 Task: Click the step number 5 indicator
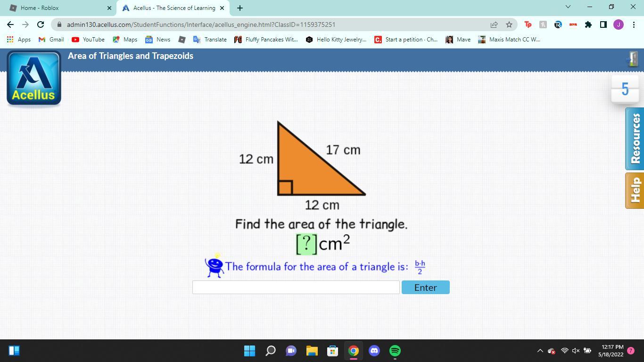click(x=625, y=89)
